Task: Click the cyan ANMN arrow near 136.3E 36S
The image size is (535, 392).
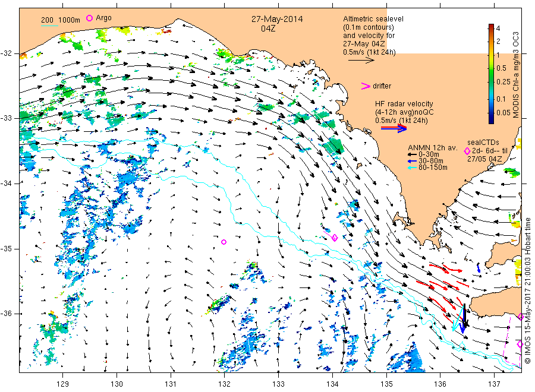Action: tap(458, 319)
